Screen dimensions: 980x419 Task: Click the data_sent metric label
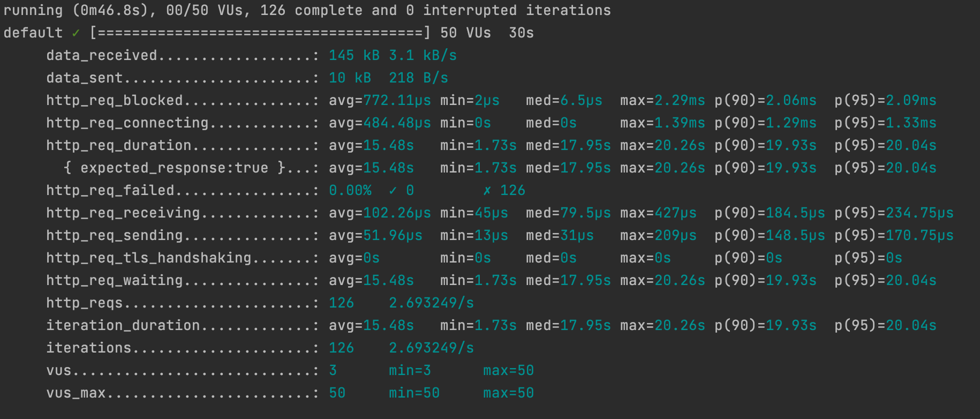coord(85,78)
